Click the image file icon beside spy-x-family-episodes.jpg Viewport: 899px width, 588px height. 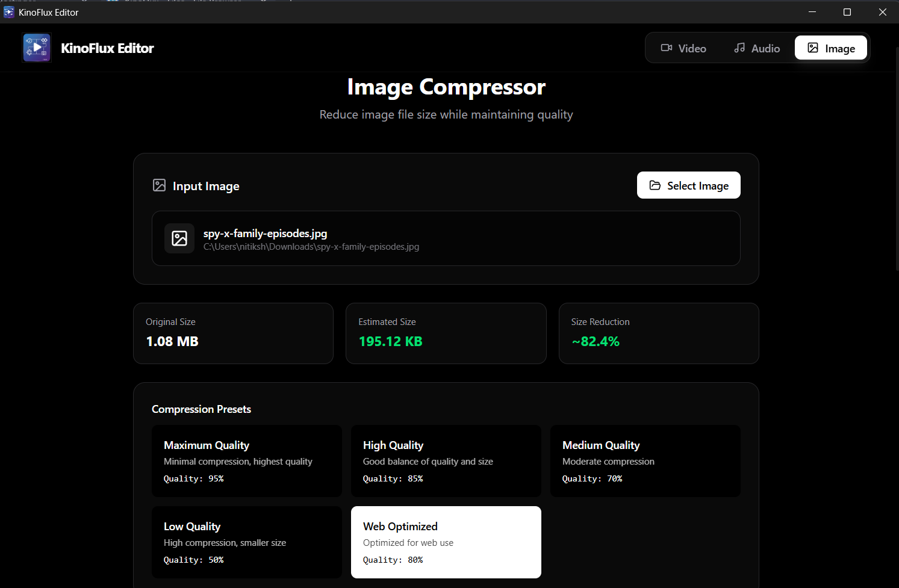(179, 238)
